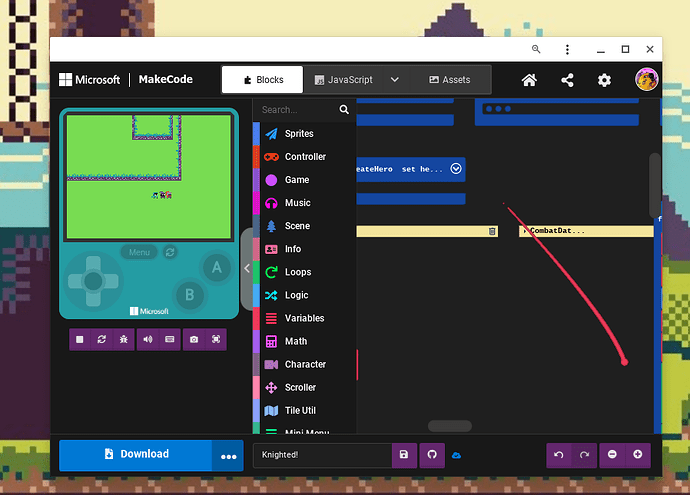
Task: Open the user profile avatar
Action: point(646,80)
